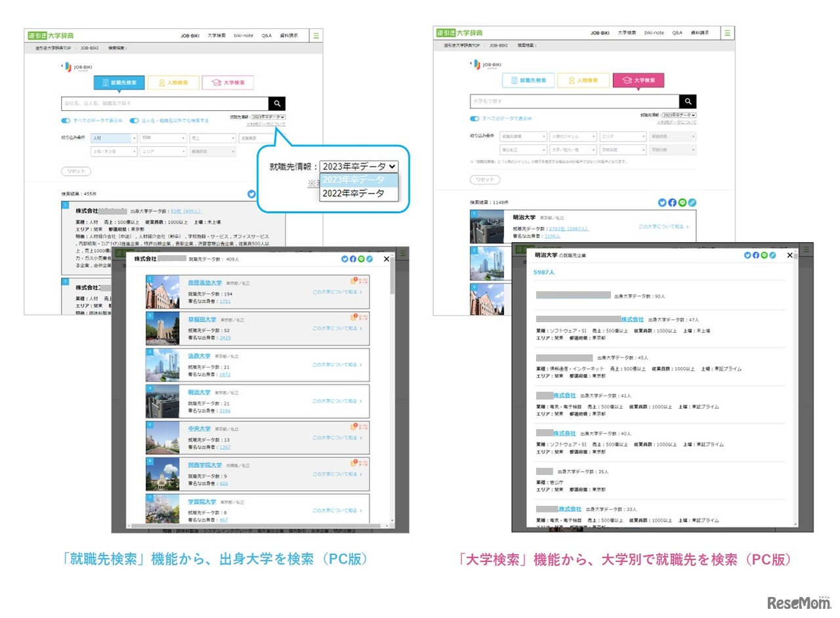
Task: Click LINE icon beside 検索結果:1148件
Action: [x=682, y=203]
